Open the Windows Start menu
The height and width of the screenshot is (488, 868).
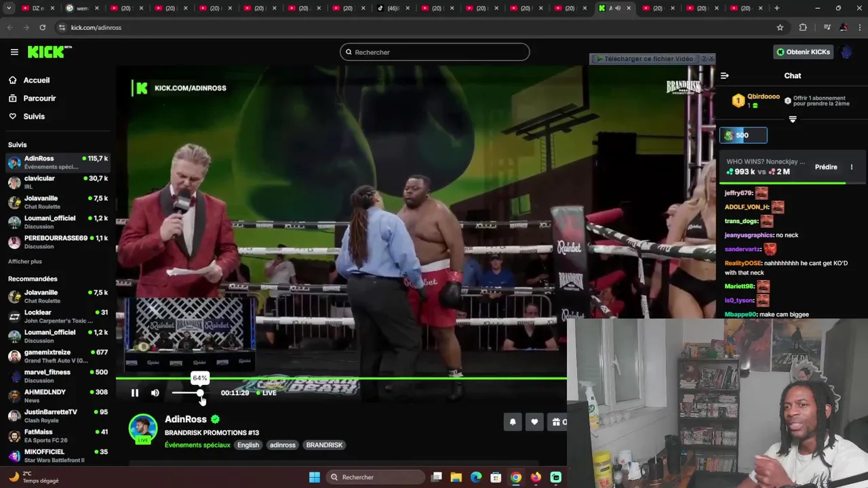pyautogui.click(x=315, y=477)
